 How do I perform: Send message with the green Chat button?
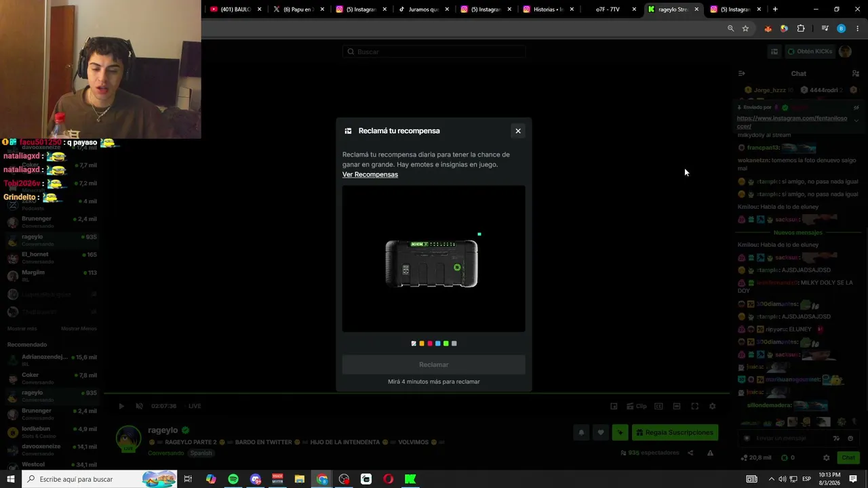848,457
